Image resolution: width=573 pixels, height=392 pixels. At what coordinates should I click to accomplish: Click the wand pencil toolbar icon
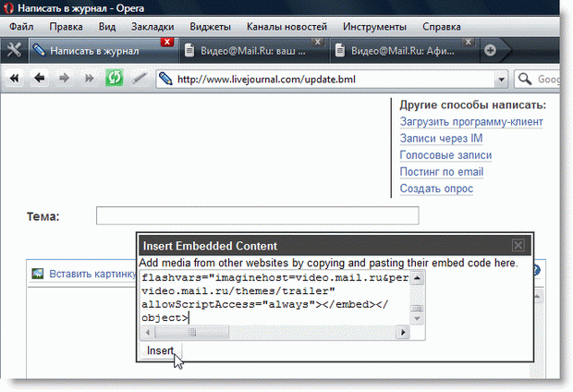(x=139, y=78)
